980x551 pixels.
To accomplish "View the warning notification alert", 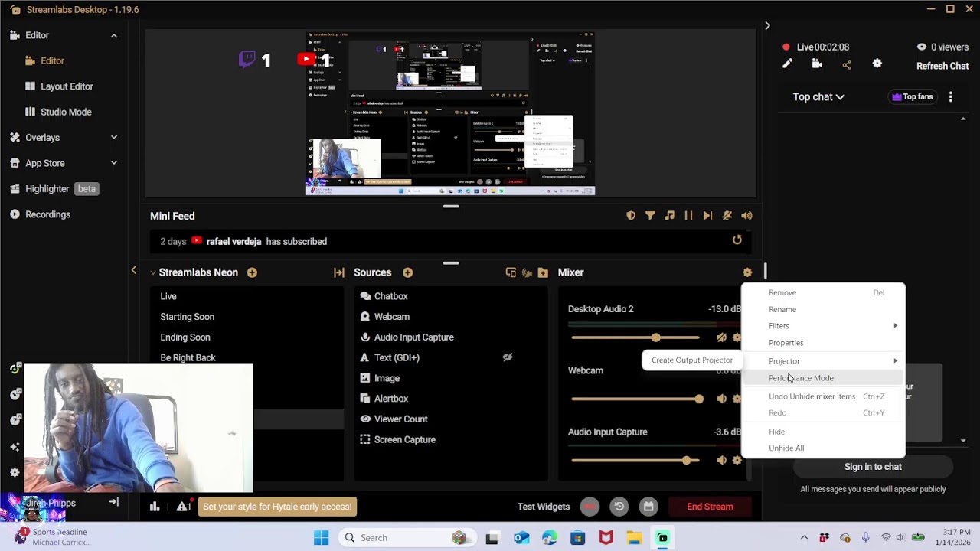I will tap(184, 507).
